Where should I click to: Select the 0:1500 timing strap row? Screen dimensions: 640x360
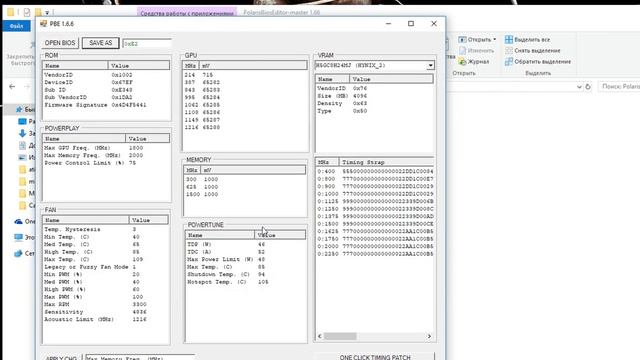click(x=375, y=224)
